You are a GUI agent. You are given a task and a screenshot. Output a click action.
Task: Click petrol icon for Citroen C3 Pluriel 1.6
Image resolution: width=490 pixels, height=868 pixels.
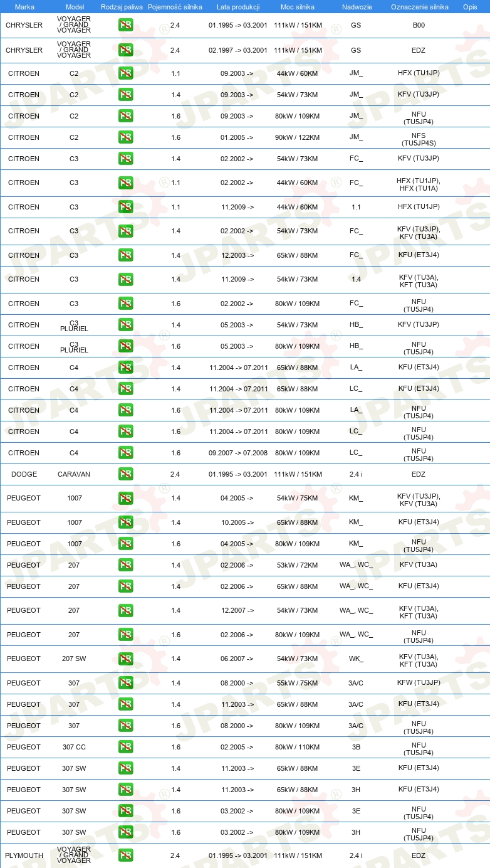click(125, 346)
